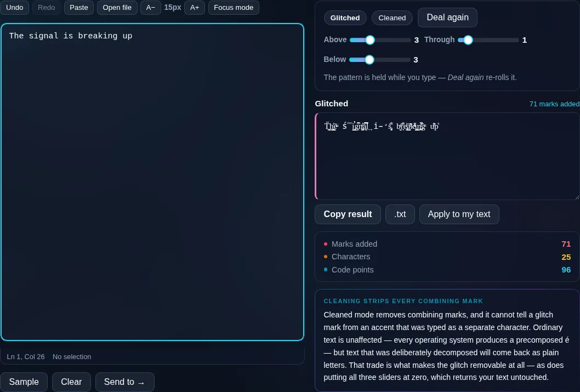Click the Code points stat row
The width and height of the screenshot is (580, 392).
[447, 270]
